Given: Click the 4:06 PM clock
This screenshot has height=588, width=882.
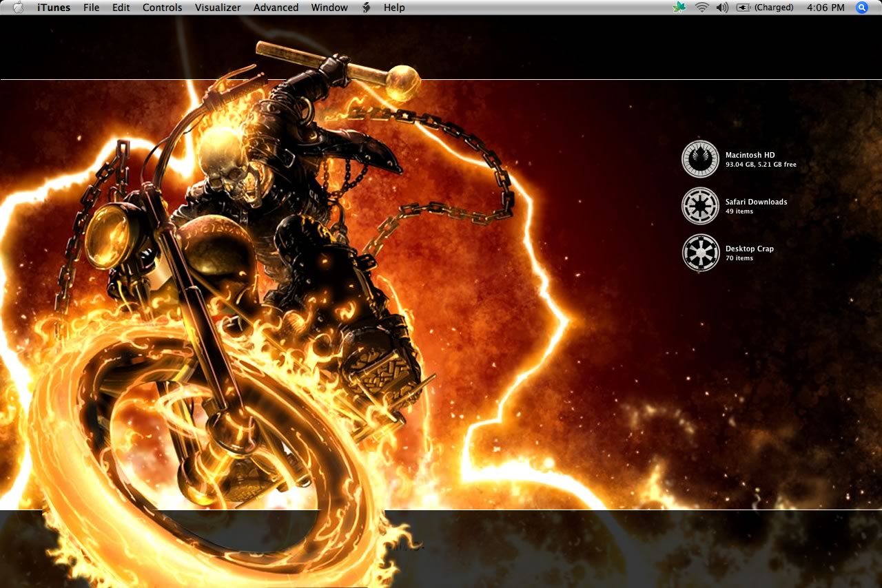Looking at the screenshot, I should coord(825,8).
